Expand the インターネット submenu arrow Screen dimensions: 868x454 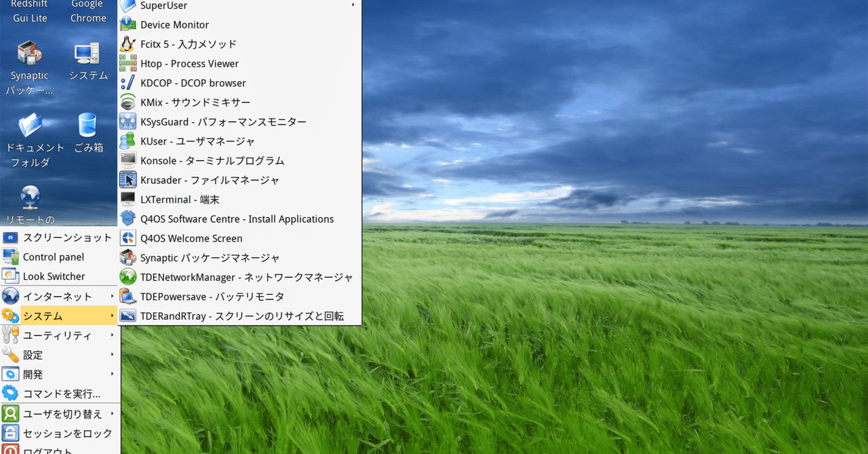112,296
